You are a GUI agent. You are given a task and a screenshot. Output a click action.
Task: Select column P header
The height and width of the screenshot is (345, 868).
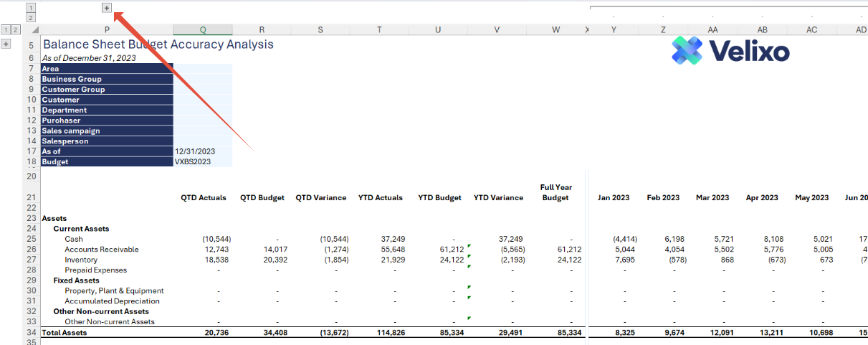coord(107,29)
